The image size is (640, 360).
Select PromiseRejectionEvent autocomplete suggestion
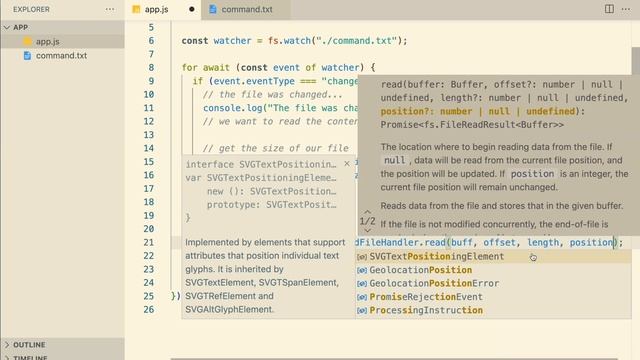(493, 297)
